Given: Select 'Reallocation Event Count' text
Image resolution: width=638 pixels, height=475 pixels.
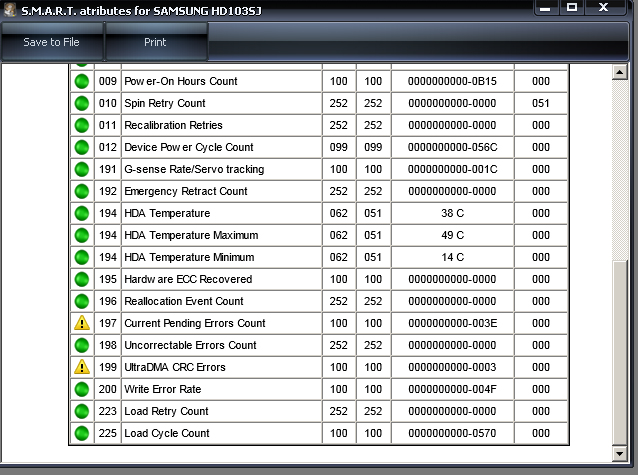Looking at the screenshot, I should click(184, 301).
